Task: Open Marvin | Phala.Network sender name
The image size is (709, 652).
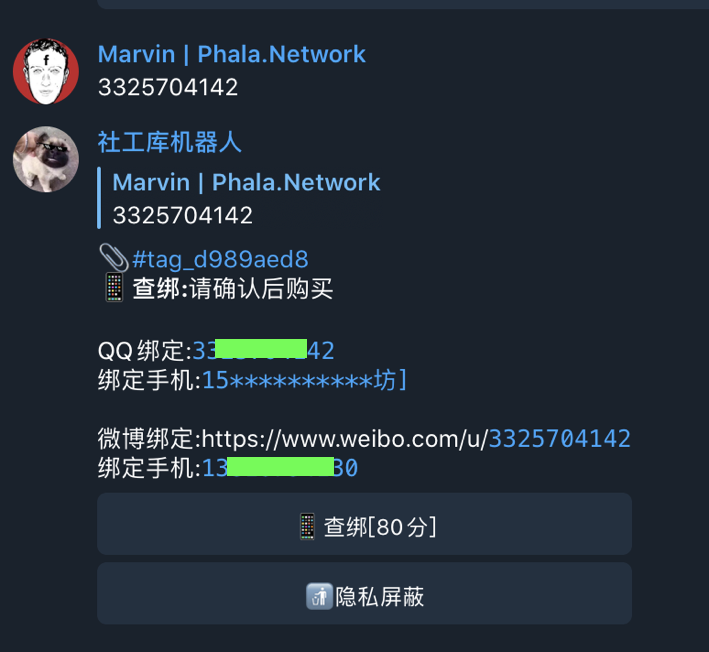Action: tap(232, 54)
